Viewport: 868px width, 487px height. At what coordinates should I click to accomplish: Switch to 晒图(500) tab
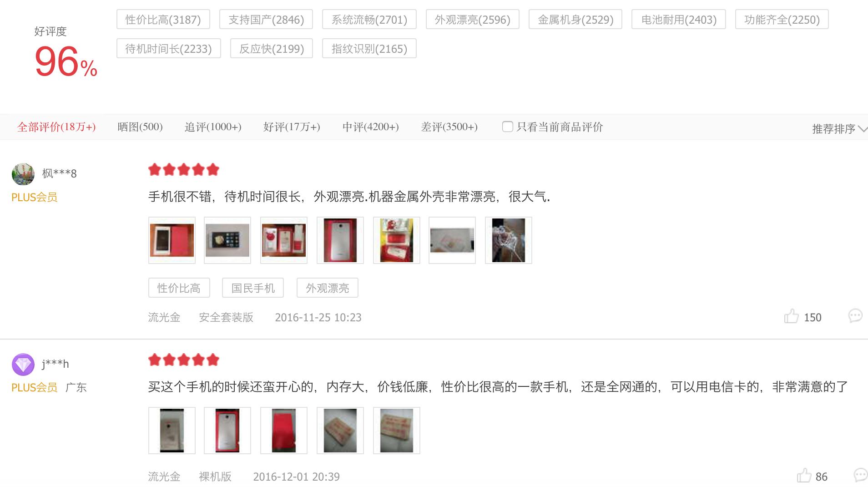[140, 127]
